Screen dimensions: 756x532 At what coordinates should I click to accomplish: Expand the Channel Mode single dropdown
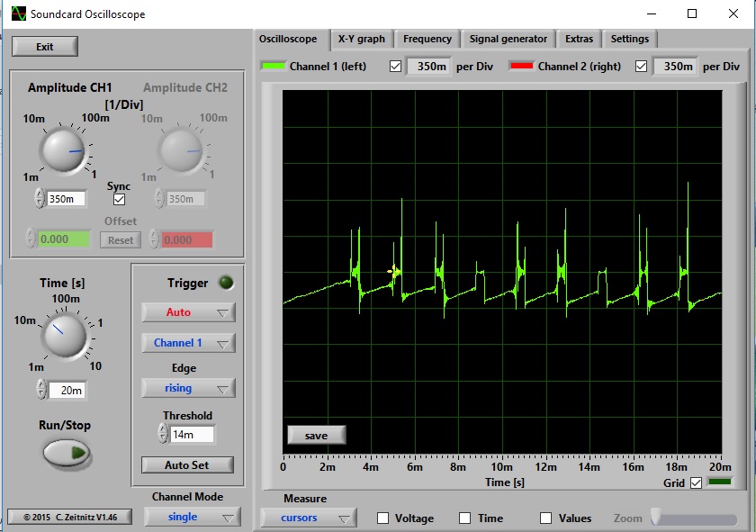click(192, 517)
